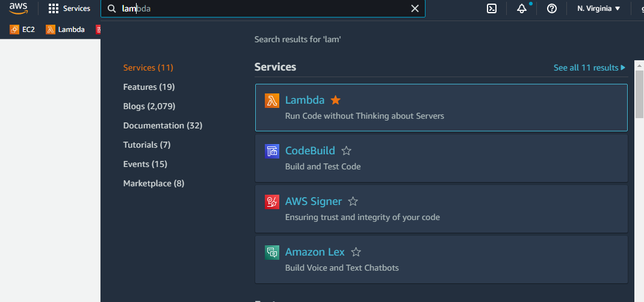
Task: Open the EC2 bookmark shortcut
Action: point(23,29)
